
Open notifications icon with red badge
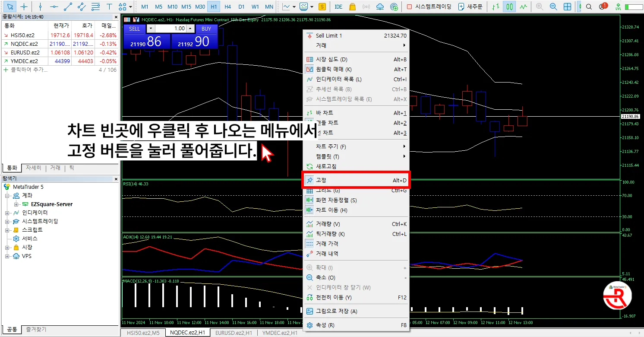click(603, 6)
